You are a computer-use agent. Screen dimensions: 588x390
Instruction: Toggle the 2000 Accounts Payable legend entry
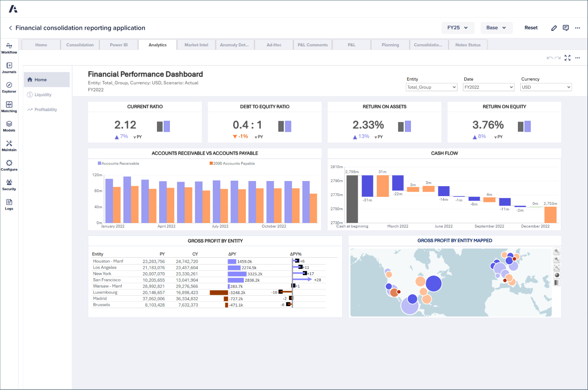click(x=232, y=163)
